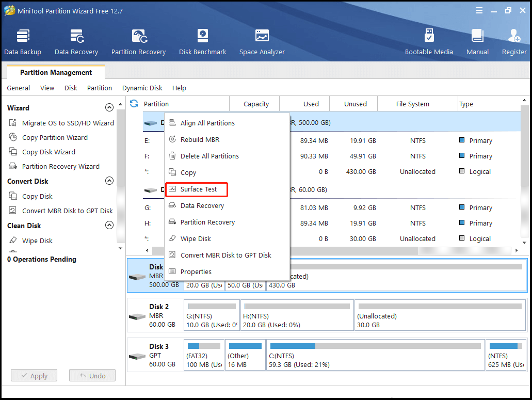Open the Help menu
The image size is (532, 400).
click(179, 88)
